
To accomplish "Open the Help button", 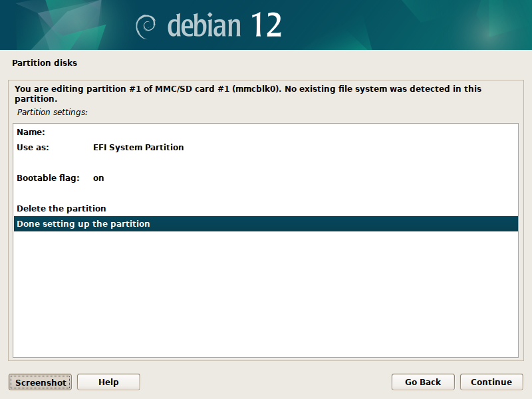I will 108,382.
